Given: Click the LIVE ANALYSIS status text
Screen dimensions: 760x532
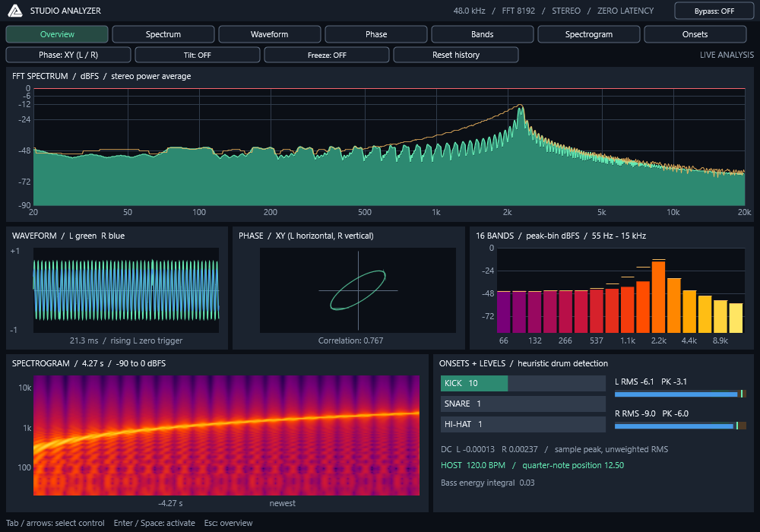Looking at the screenshot, I should (727, 55).
